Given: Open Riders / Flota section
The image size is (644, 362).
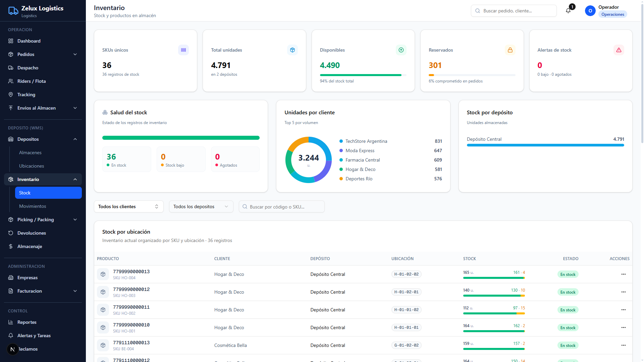Looking at the screenshot, I should 43,81.
